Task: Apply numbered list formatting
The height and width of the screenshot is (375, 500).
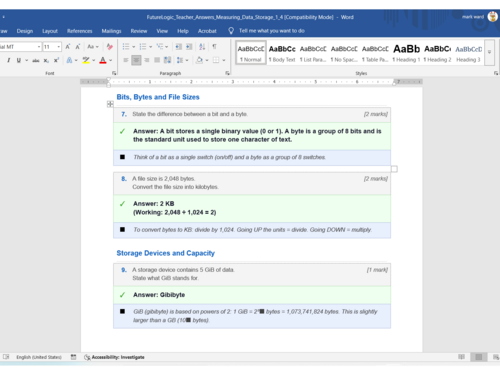Action: pos(143,47)
